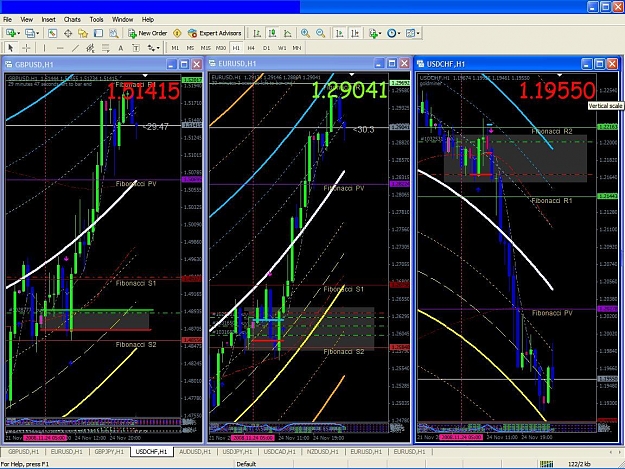Expand the Indicators dropdown arrow

(380, 33)
